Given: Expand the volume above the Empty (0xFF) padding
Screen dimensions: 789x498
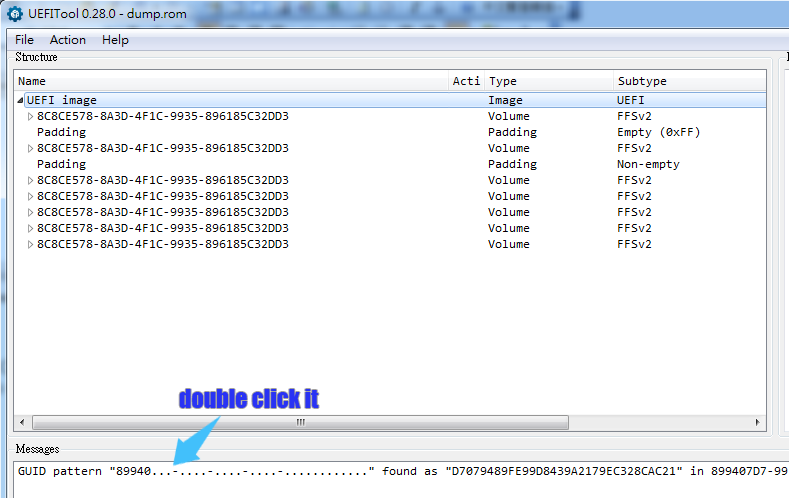Looking at the screenshot, I should pos(30,117).
